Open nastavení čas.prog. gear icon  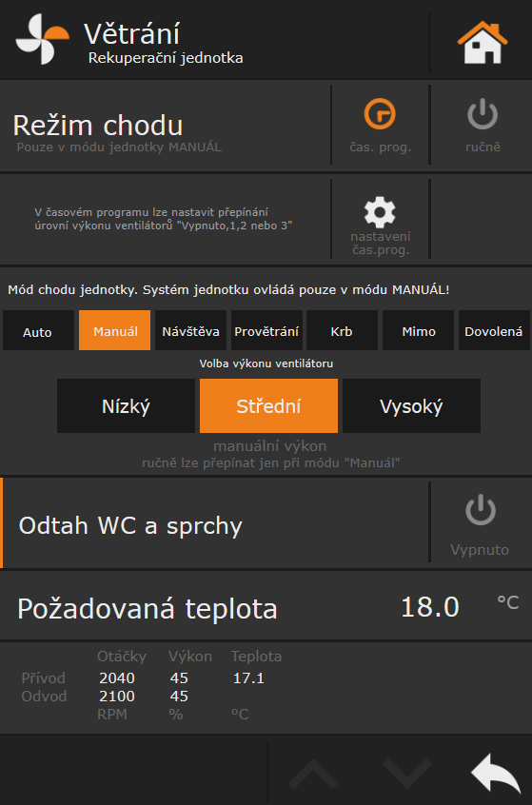point(380,212)
